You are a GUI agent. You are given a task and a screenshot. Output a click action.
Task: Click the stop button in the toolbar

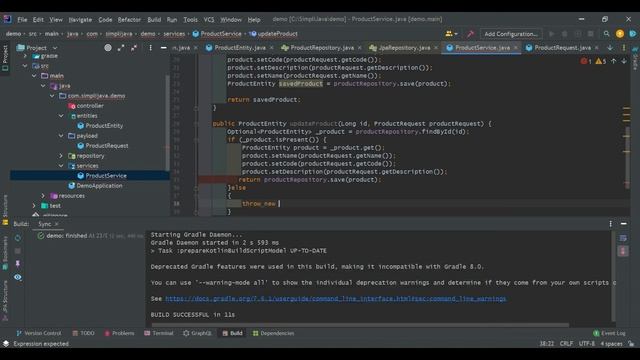click(x=591, y=34)
